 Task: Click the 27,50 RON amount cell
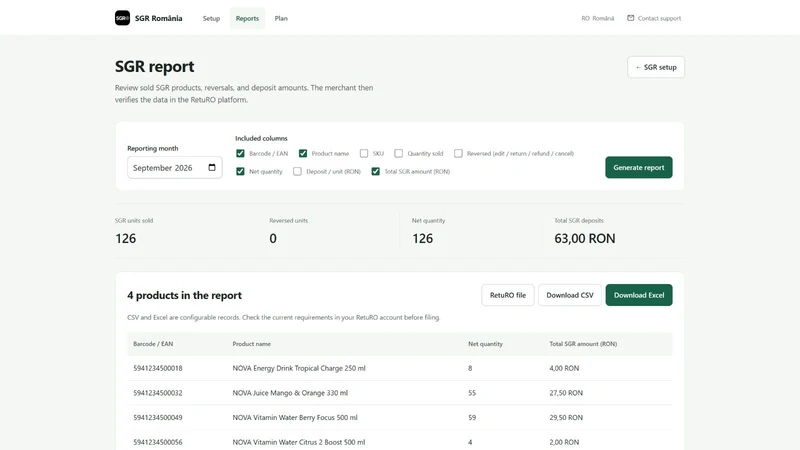click(x=566, y=393)
